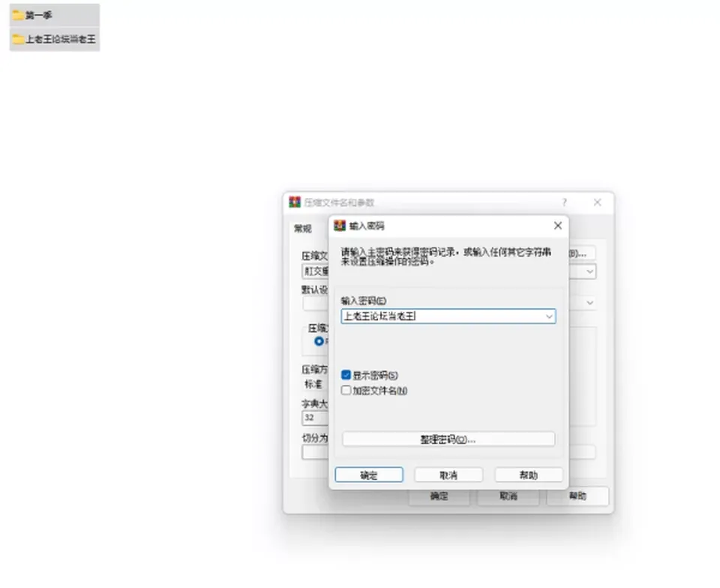Click 取消 in the 输入密码 dialog
Image resolution: width=720 pixels, height=588 pixels.
448,475
